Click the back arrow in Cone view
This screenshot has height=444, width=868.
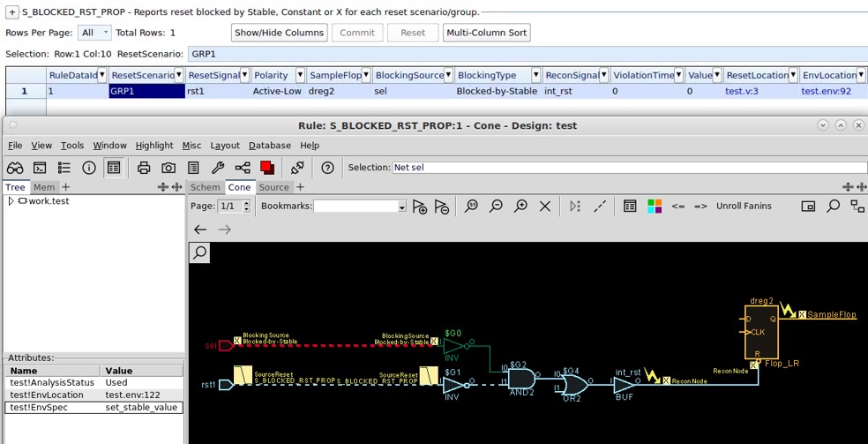coord(200,230)
